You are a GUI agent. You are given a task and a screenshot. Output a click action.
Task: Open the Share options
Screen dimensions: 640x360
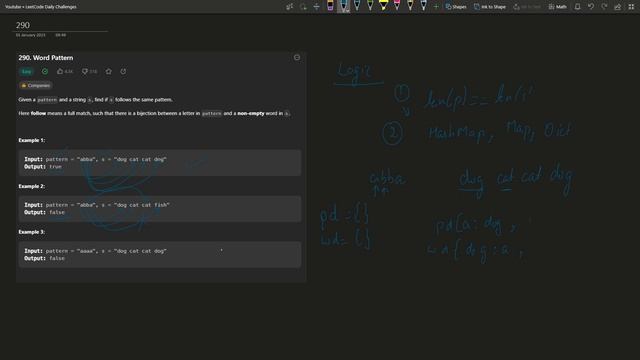point(618,7)
